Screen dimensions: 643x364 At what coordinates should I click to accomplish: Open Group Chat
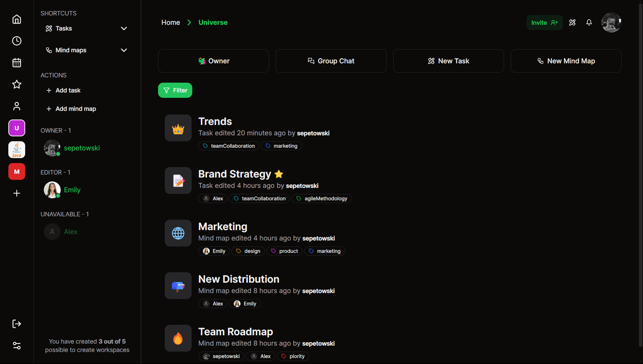tap(331, 61)
